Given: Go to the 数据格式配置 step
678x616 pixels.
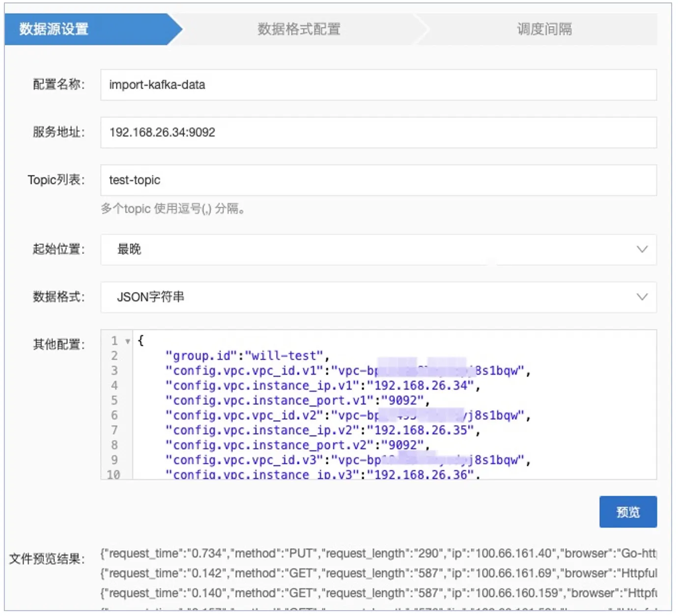Looking at the screenshot, I should click(299, 29).
